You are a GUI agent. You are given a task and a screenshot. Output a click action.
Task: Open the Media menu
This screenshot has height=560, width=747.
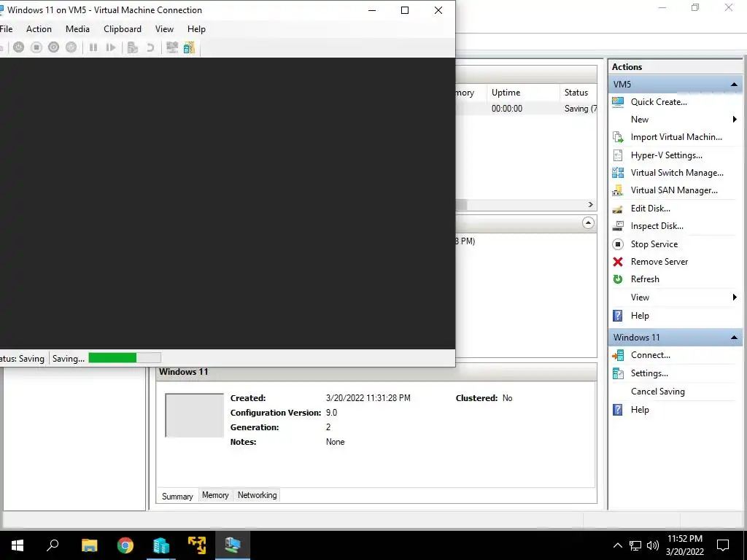[77, 29]
